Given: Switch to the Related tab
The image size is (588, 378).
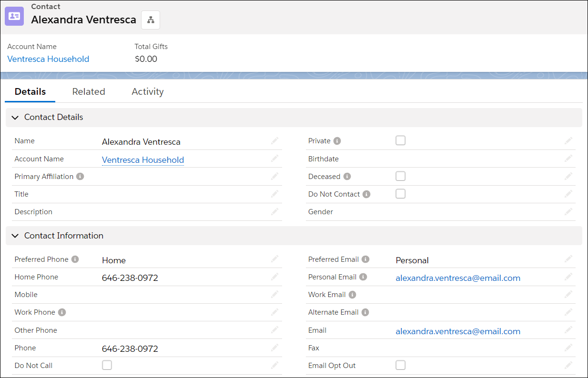Looking at the screenshot, I should click(89, 91).
